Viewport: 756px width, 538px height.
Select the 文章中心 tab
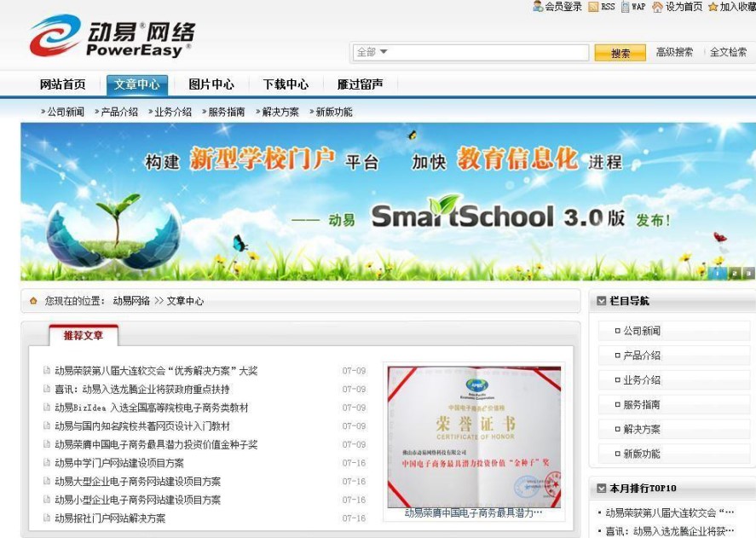(x=137, y=84)
